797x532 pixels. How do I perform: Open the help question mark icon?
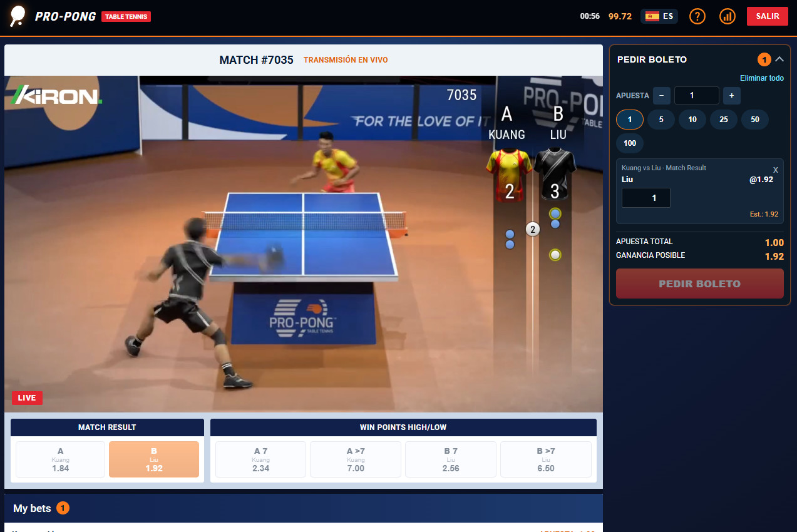pyautogui.click(x=697, y=16)
